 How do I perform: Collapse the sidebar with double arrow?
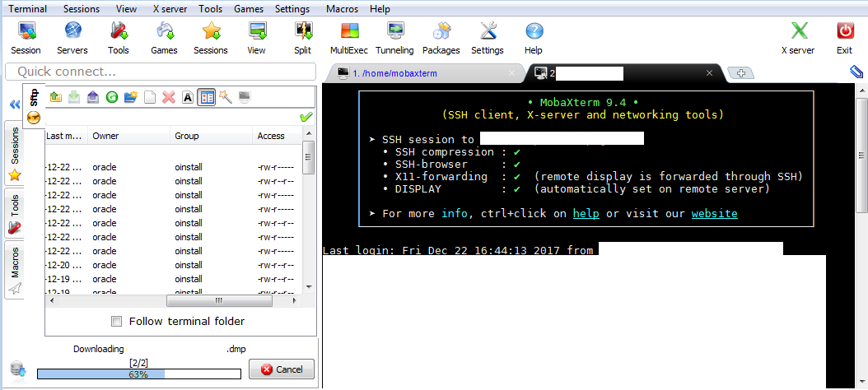15,104
